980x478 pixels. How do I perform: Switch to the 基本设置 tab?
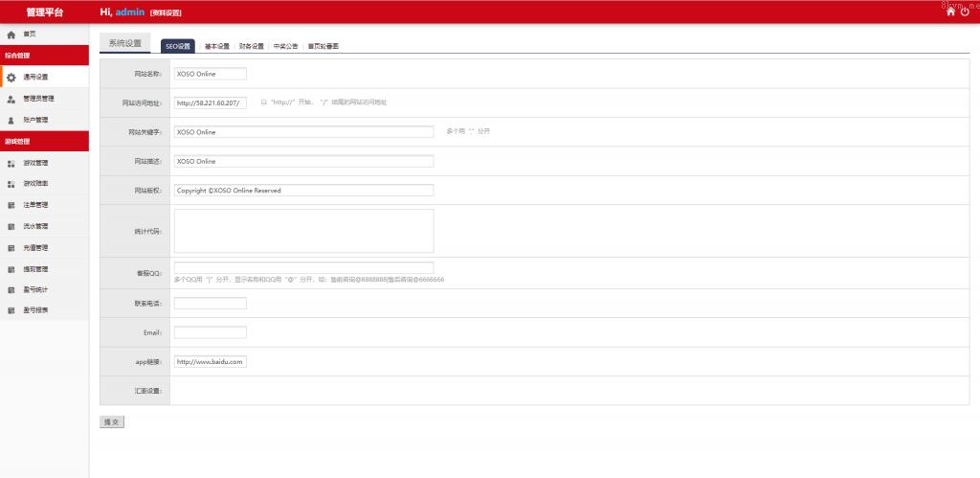coord(217,46)
